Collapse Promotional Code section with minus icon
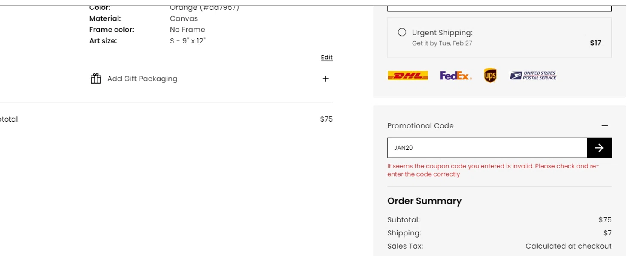This screenshot has height=256, width=644. [x=605, y=126]
